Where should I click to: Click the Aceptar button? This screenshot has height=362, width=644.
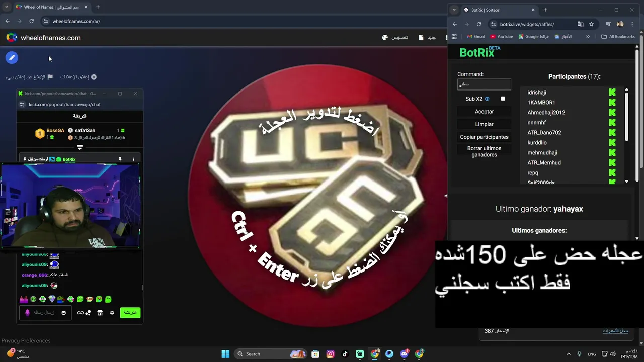[x=484, y=112]
